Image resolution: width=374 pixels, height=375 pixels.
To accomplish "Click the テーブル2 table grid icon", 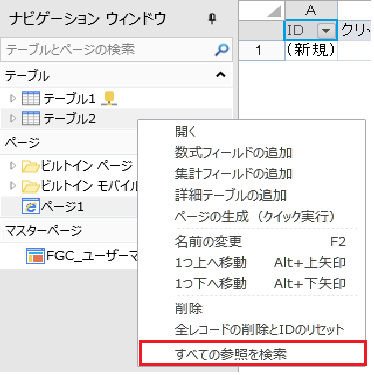I will pyautogui.click(x=31, y=118).
